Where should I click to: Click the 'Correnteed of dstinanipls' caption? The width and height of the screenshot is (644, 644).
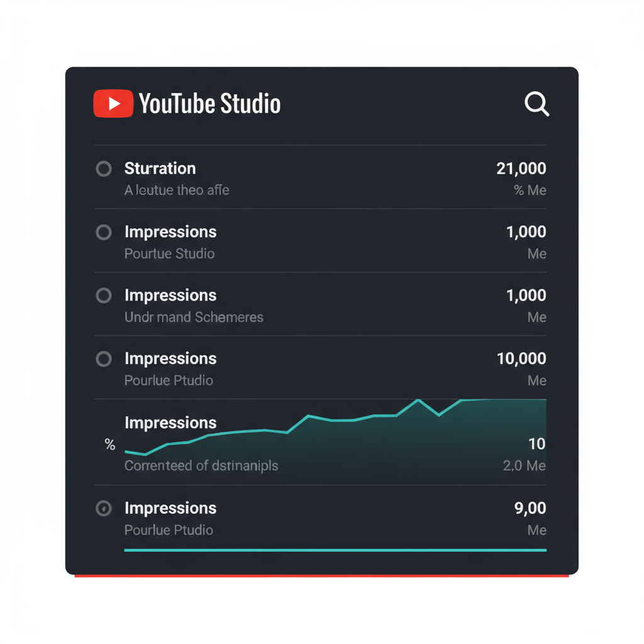(201, 466)
